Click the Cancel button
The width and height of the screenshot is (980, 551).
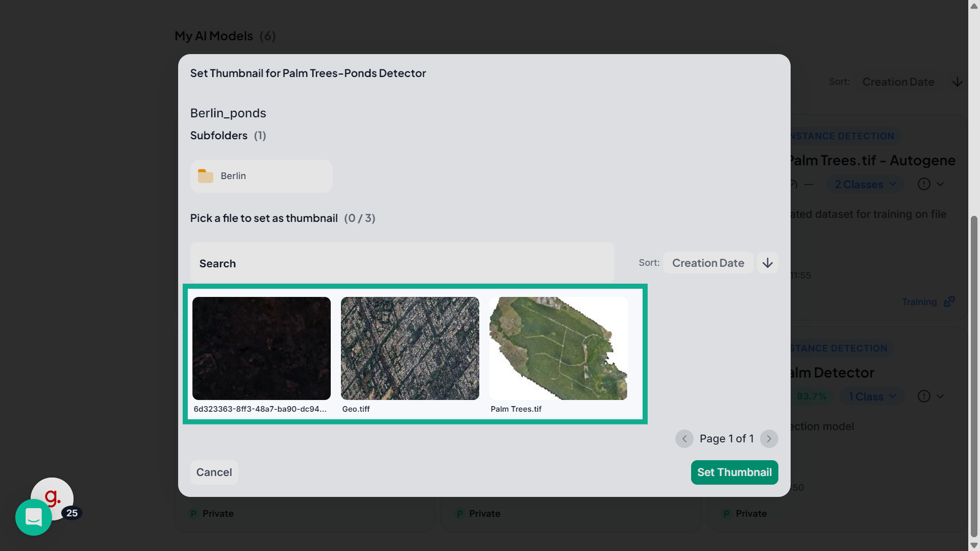214,472
